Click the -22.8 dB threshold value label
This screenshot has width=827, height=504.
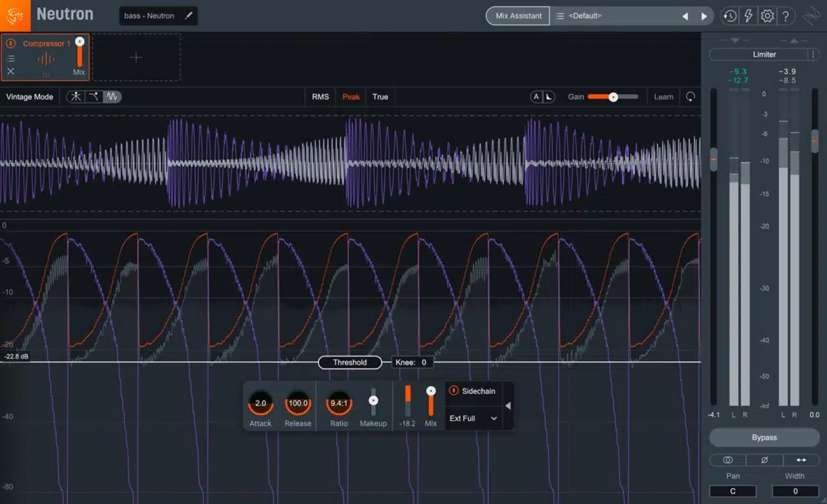(16, 357)
